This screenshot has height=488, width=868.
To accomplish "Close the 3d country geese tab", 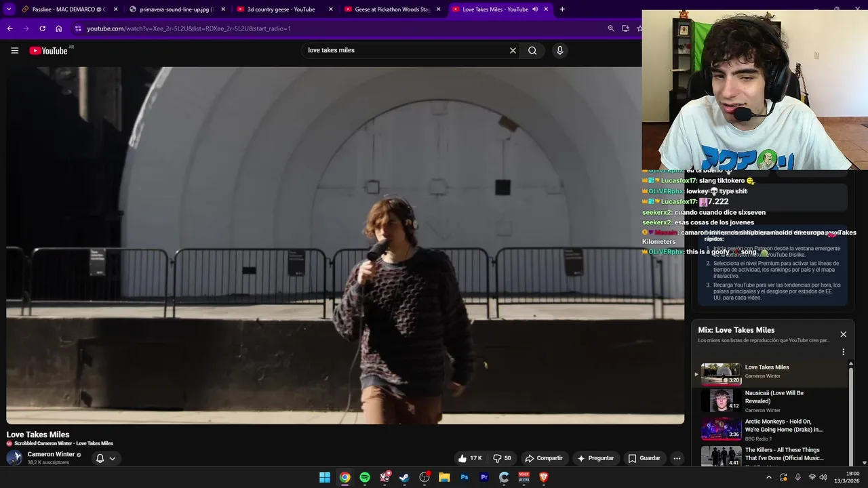I will tap(331, 9).
